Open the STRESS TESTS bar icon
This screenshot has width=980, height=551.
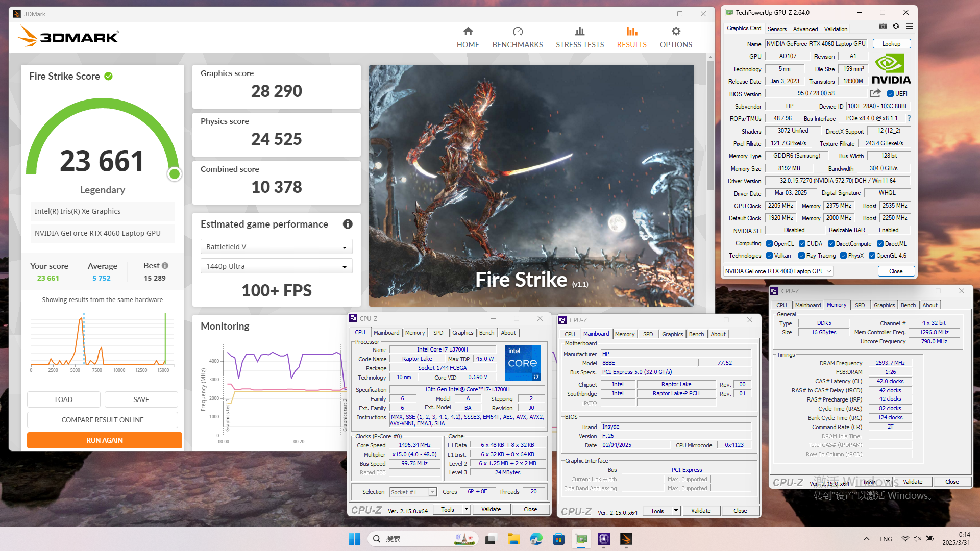click(x=580, y=32)
